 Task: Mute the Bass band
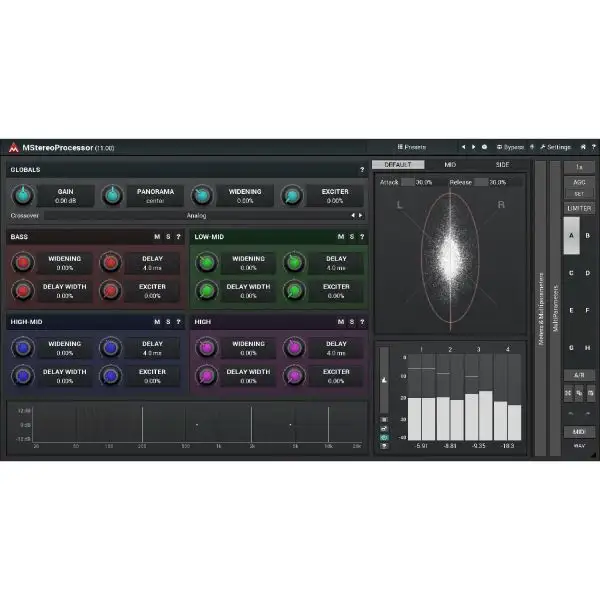click(x=156, y=237)
